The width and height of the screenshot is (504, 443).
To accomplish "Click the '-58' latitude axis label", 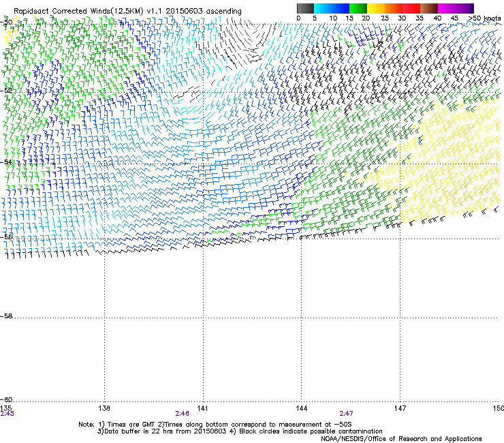I will [x=6, y=316].
